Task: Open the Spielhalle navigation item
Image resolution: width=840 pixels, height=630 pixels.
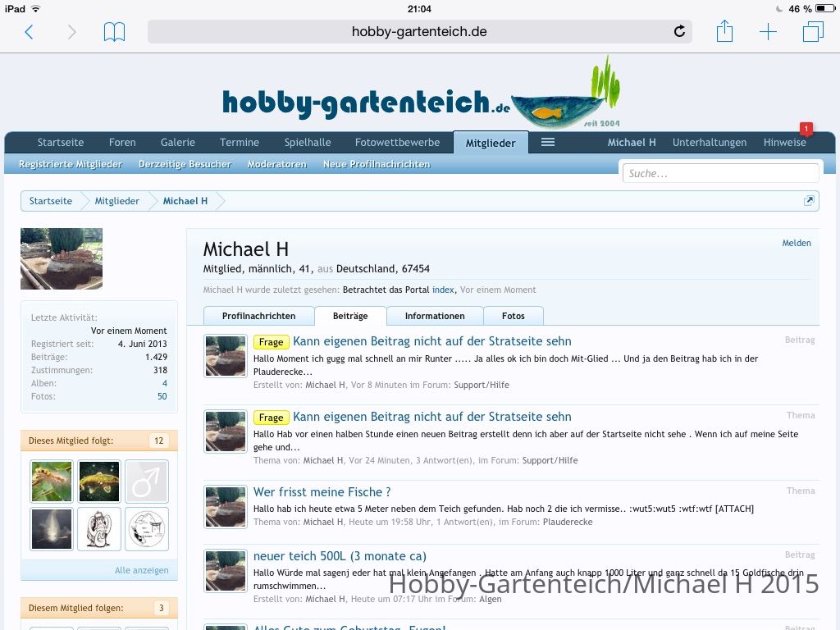Action: pos(308,143)
